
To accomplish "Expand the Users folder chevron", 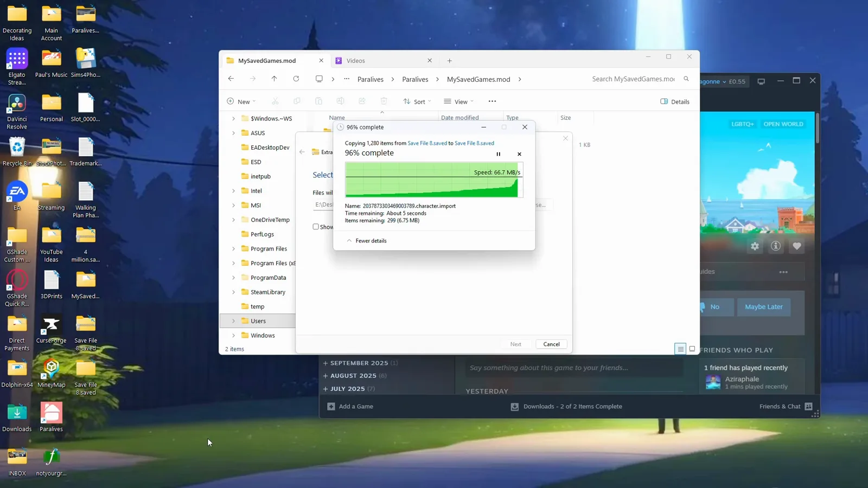I will pos(234,321).
